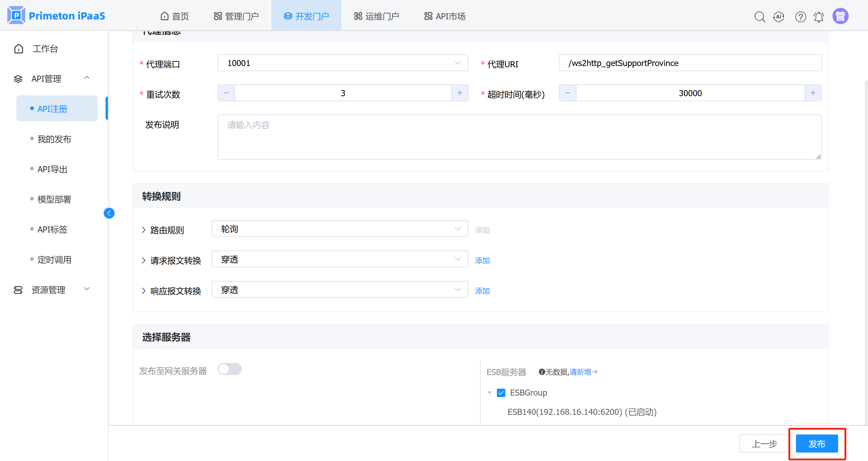The height and width of the screenshot is (461, 868).
Task: Open the 代理端口 dropdown
Action: [x=343, y=63]
